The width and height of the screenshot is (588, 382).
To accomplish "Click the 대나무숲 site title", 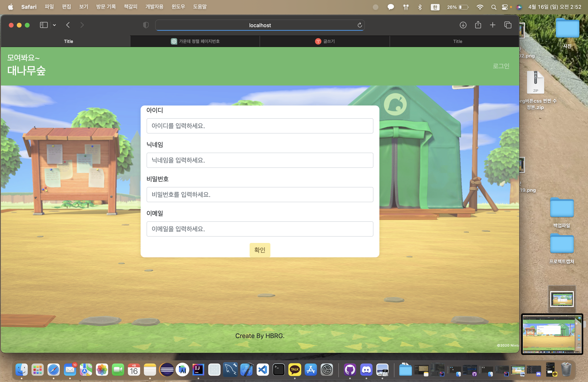I will tap(26, 71).
